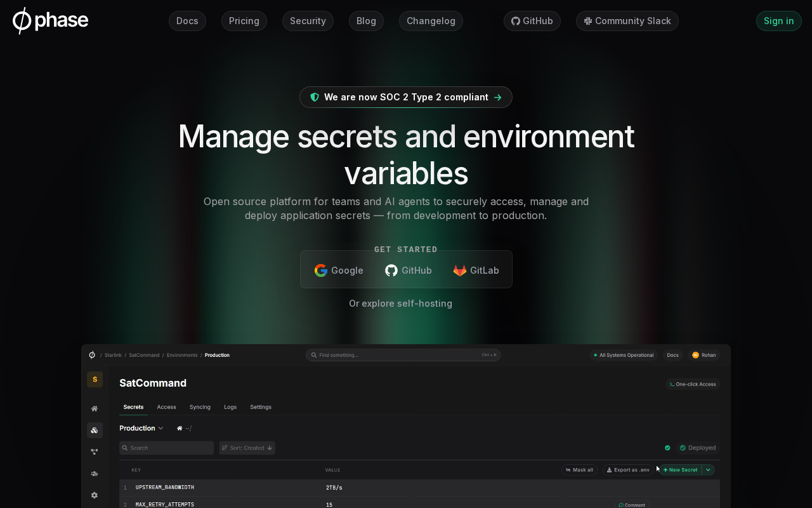
Task: Check the All Systems Operational status badge
Action: 624,355
